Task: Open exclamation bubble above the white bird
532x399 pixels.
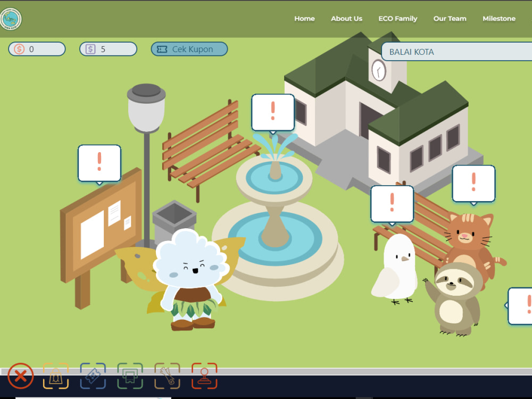Action: pos(392,205)
